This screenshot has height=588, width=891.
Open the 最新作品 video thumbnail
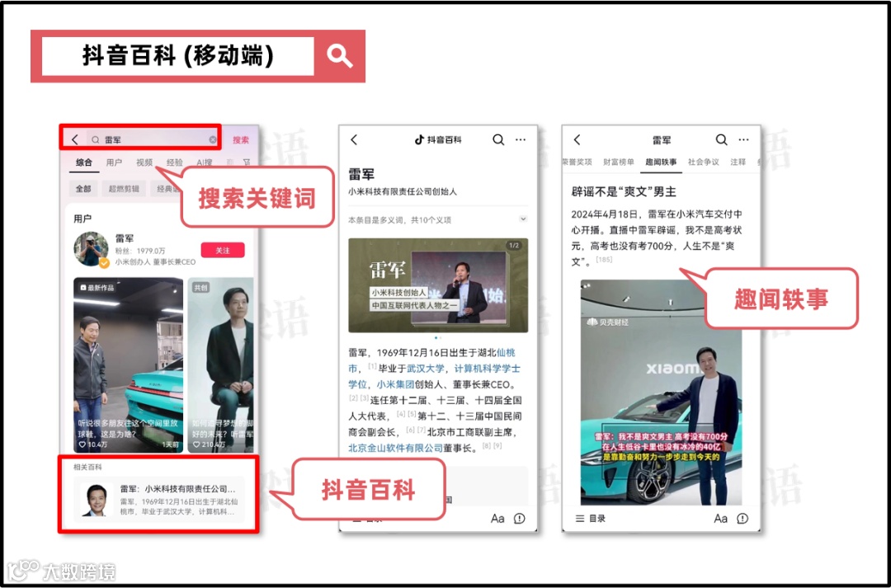point(129,365)
